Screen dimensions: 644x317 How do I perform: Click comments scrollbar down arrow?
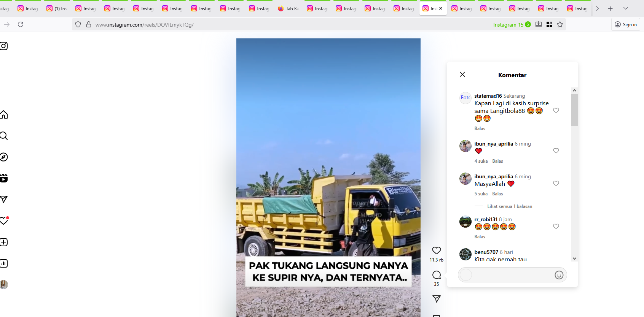point(574,258)
